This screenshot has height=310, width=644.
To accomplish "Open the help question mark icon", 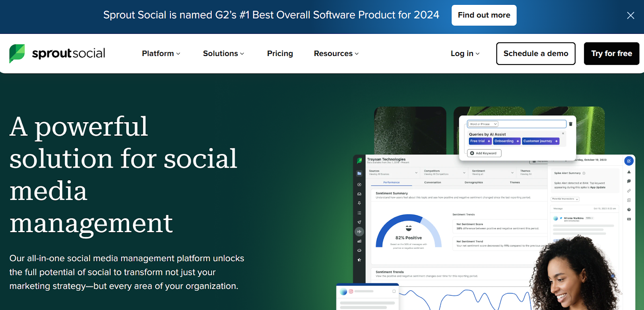I will [x=629, y=210].
